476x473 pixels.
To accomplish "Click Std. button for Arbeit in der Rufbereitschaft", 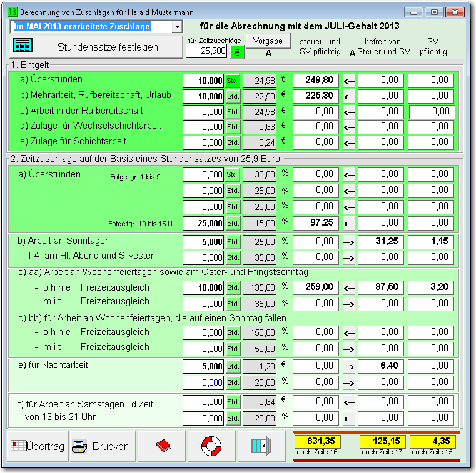I will 233,112.
